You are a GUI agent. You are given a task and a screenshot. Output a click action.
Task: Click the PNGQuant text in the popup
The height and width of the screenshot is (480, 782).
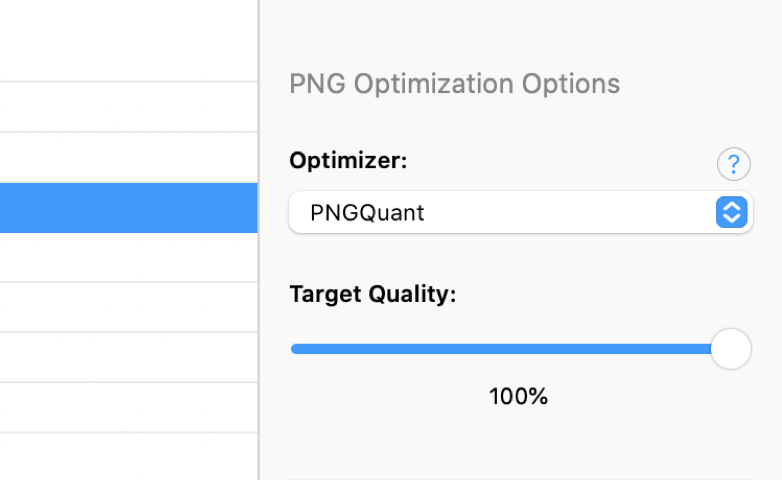coord(367,213)
